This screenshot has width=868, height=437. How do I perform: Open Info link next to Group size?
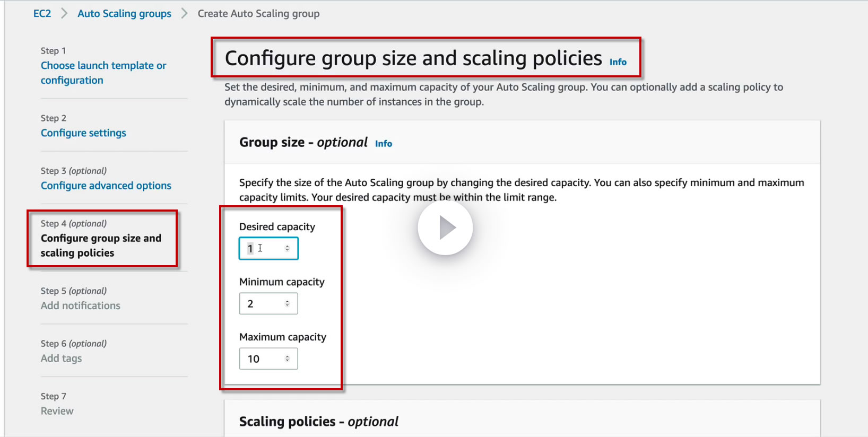[x=383, y=144]
